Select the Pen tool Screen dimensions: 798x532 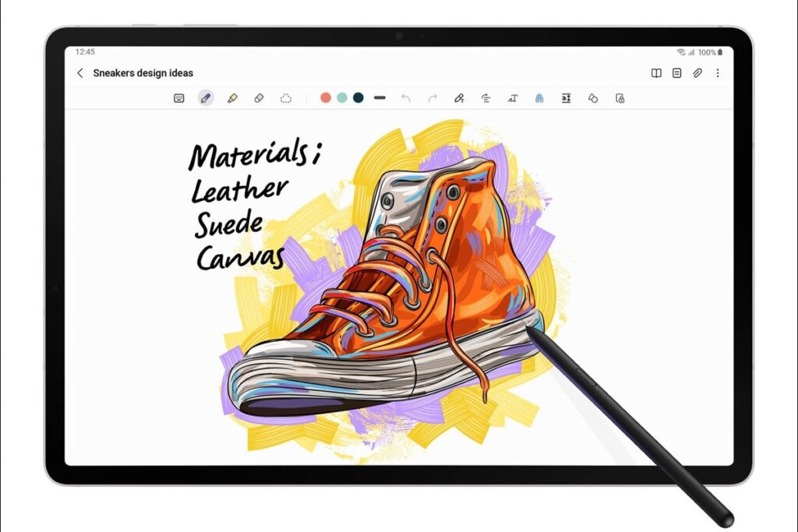click(205, 97)
